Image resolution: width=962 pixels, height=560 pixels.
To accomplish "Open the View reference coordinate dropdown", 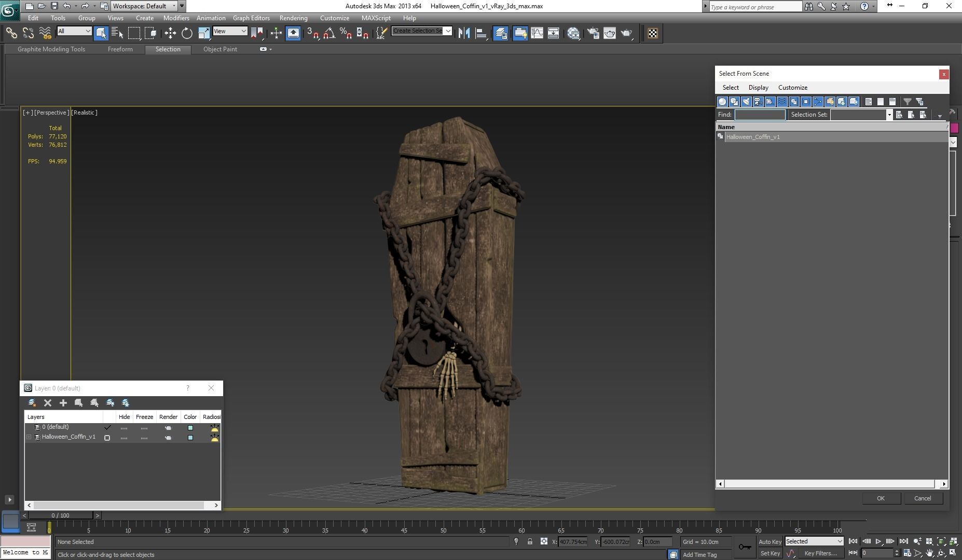I will pyautogui.click(x=230, y=31).
